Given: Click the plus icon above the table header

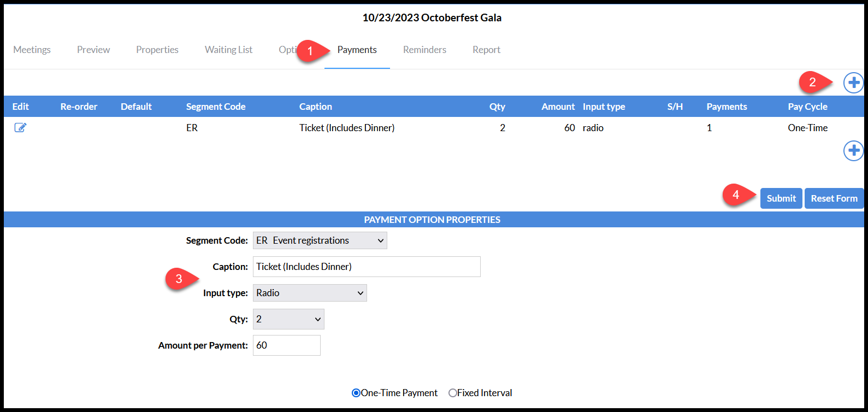Looking at the screenshot, I should (x=853, y=83).
